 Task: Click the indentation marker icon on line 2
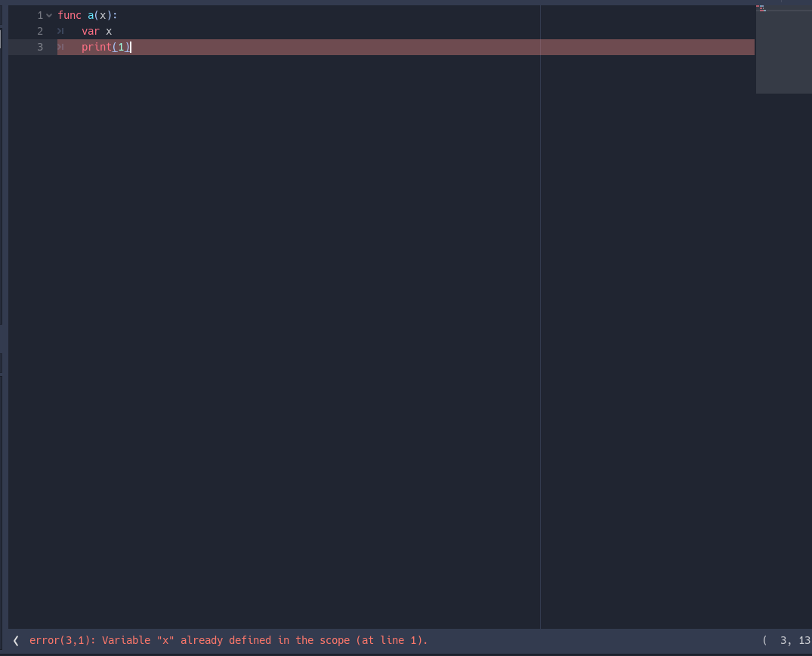click(60, 31)
